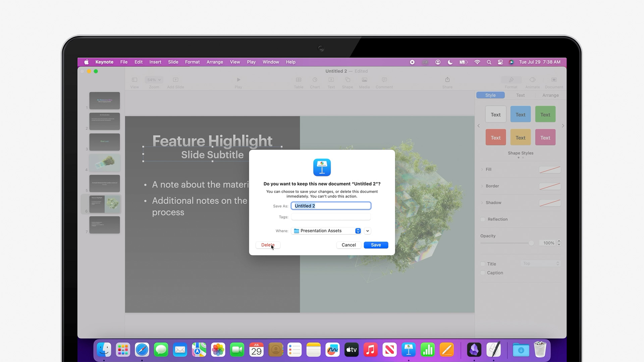Insert a Table from the toolbar
Screen dimensions: 644x362
pos(298,80)
